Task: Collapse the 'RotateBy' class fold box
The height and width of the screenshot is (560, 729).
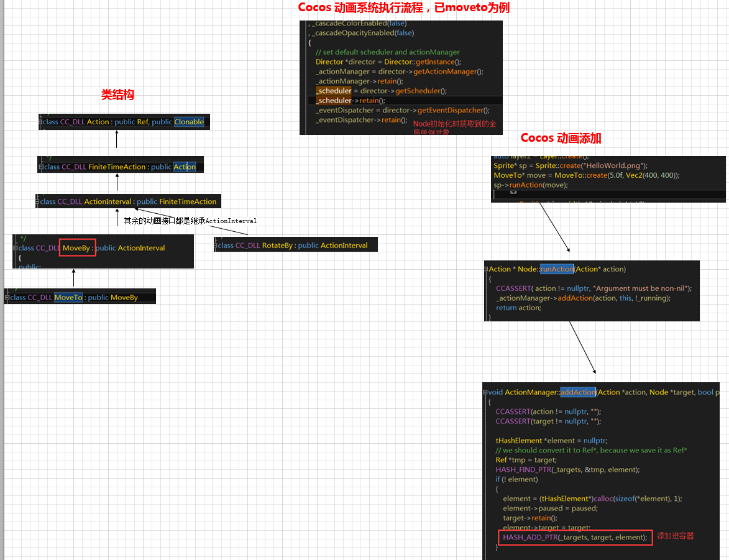Action: (216, 245)
